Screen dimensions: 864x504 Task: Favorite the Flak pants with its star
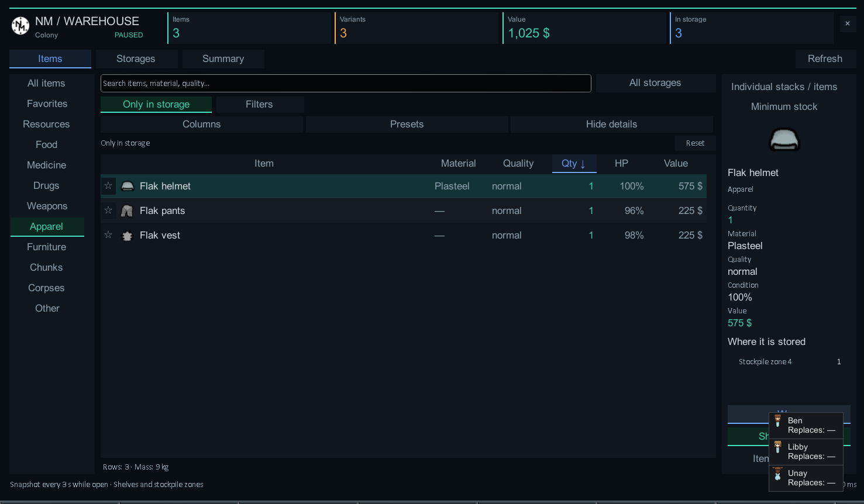[108, 210]
